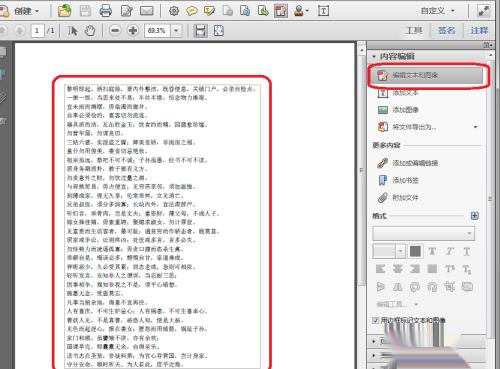Click 编辑文本和图像 in content editing
Screen dimensions: 500x369
[x=426, y=75]
